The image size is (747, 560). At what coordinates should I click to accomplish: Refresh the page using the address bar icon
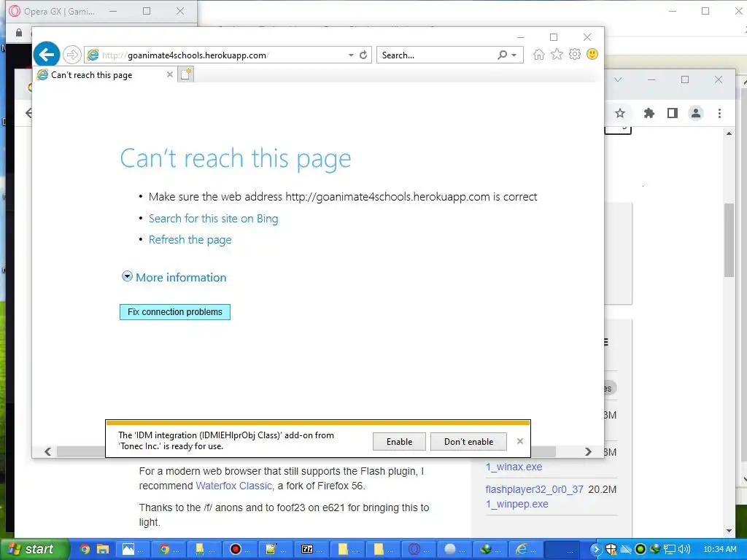[x=363, y=55]
